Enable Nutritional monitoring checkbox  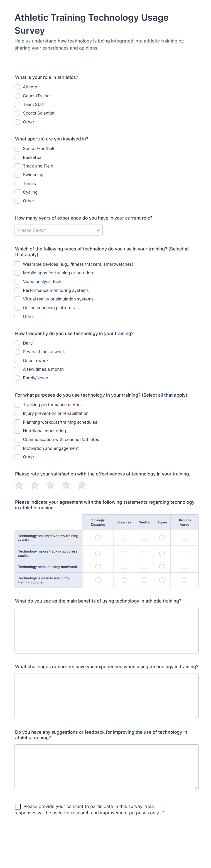[x=17, y=431]
